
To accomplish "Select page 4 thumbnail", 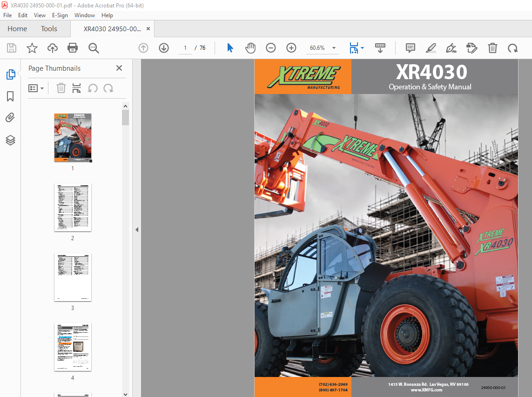I will [x=73, y=347].
